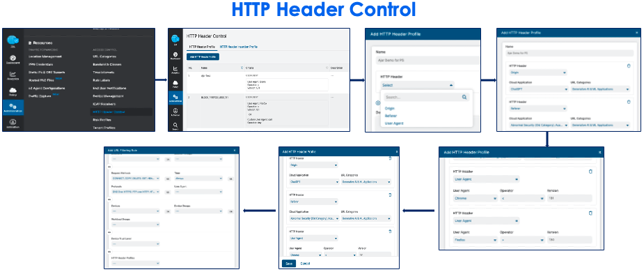Click Search magnifier icon on HTTP Header Control sidebar
The image size is (644, 272).
pos(175,125)
